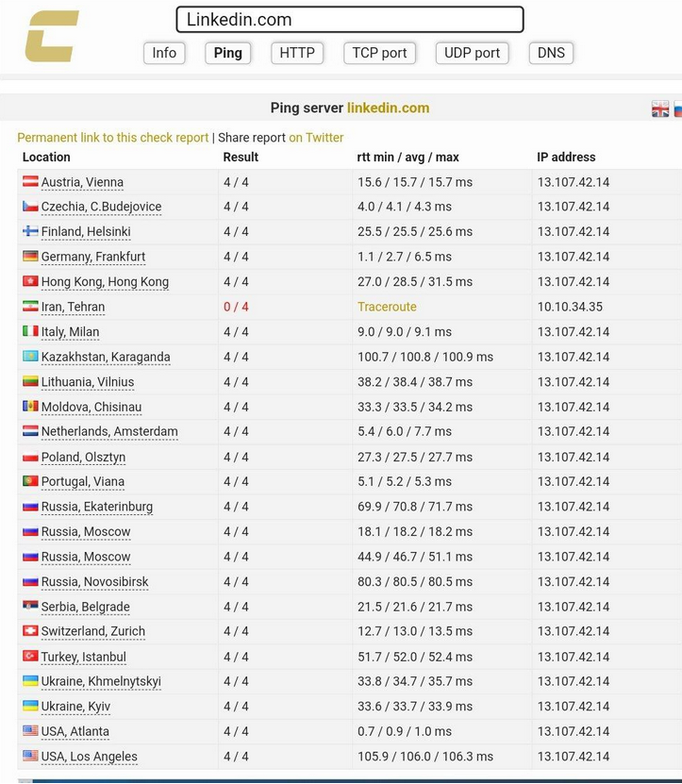Open the Info tab
The image size is (682, 784).
[164, 53]
